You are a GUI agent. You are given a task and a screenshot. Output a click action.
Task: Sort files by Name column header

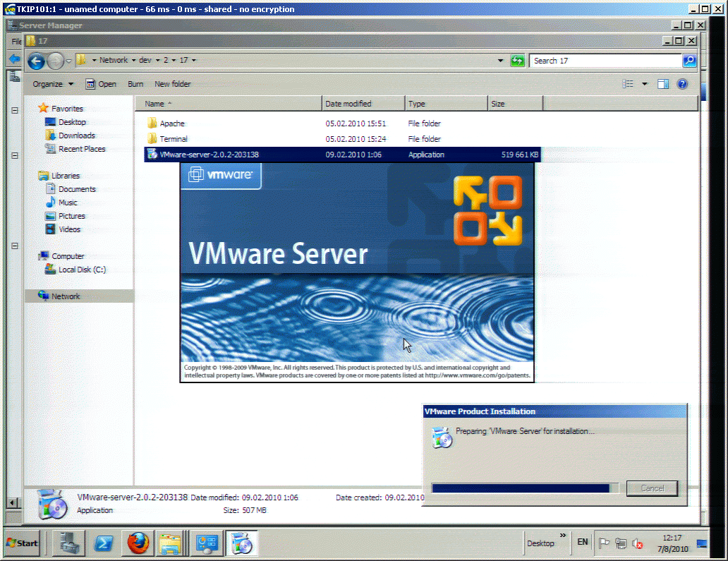click(229, 104)
